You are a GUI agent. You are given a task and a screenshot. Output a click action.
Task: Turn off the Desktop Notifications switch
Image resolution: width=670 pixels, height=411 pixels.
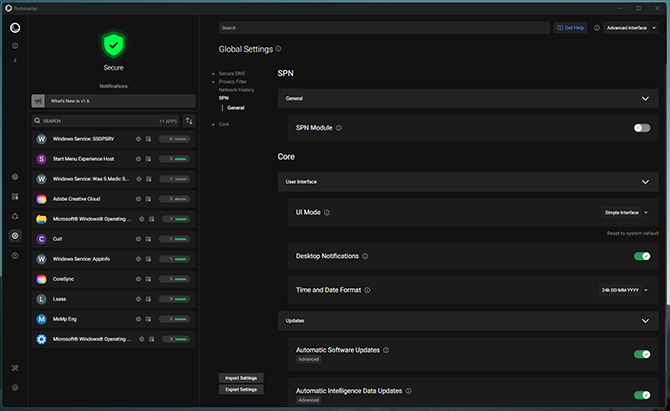click(642, 256)
